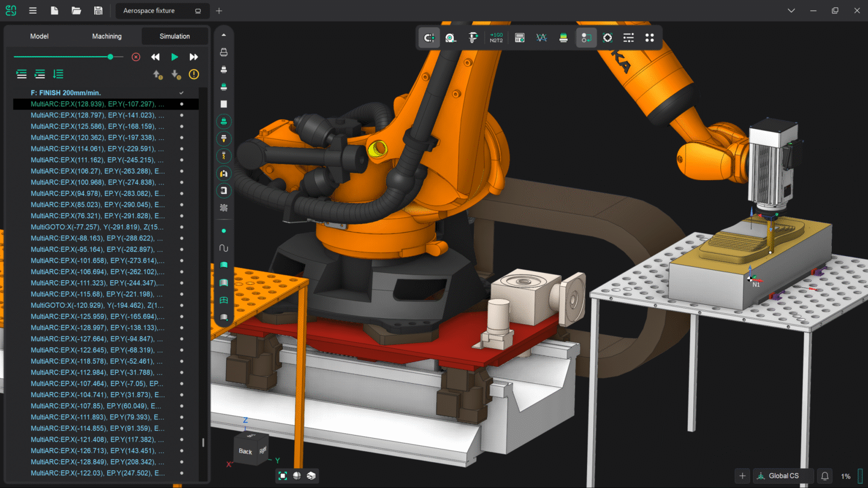This screenshot has width=868, height=488.
Task: Select the magnet snapping tool in the top toolbar
Action: click(429, 37)
